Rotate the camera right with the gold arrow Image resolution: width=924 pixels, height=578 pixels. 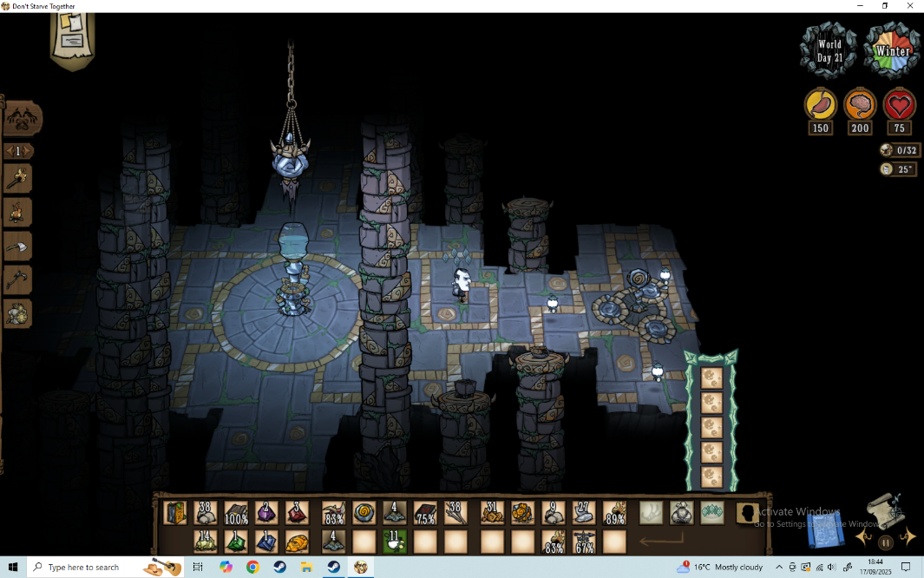click(908, 536)
